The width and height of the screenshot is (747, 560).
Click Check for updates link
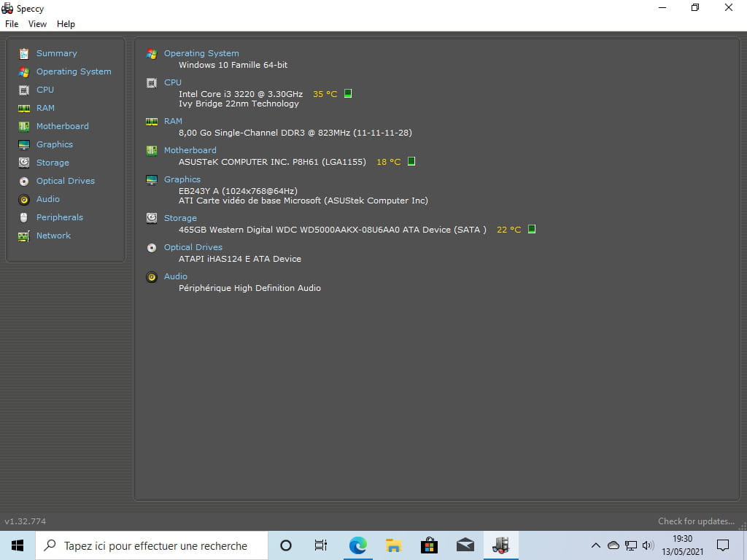696,521
